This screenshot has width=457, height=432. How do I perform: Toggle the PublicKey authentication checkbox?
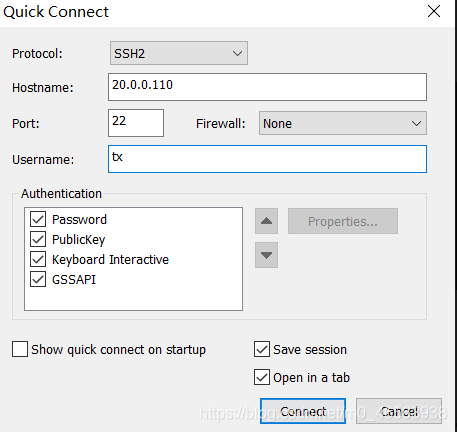point(38,240)
